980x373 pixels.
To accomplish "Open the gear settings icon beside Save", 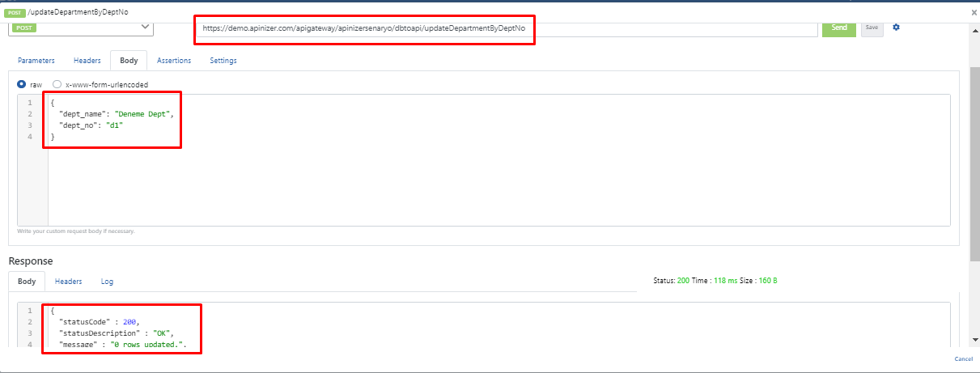I will (896, 28).
